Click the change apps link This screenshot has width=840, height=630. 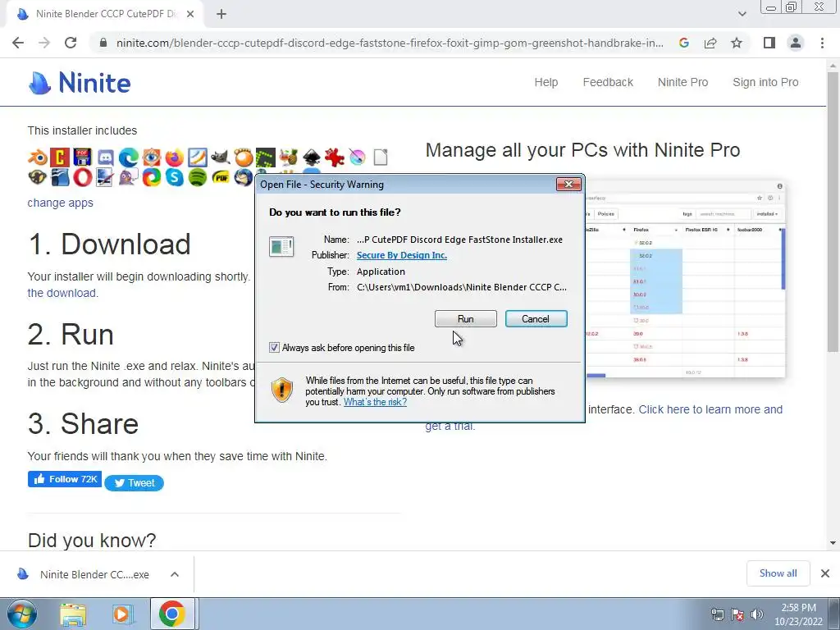pos(61,203)
